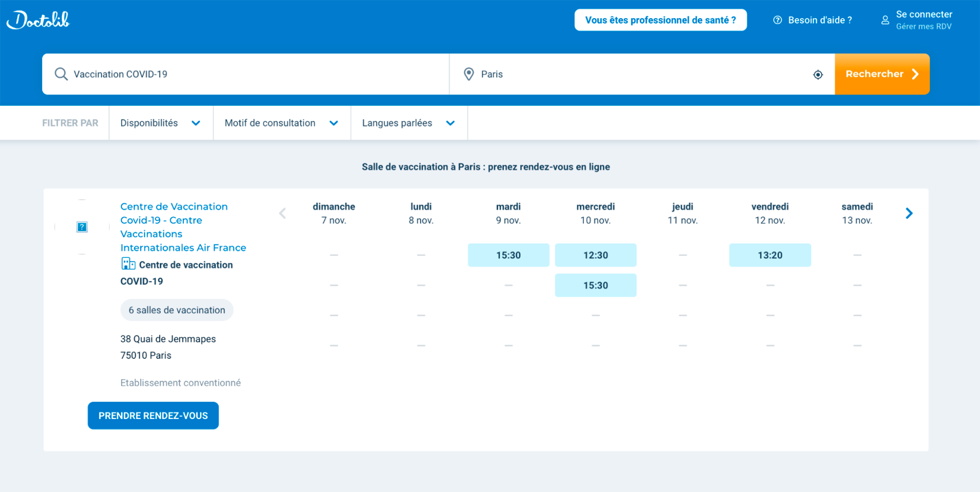Click Etablissement conventionné text
The image size is (980, 492).
[x=180, y=383]
